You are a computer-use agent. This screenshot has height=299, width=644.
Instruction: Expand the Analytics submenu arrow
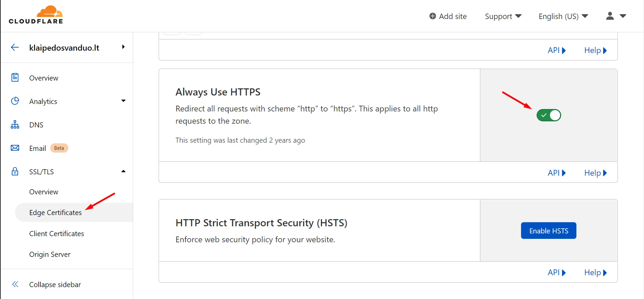tap(123, 101)
